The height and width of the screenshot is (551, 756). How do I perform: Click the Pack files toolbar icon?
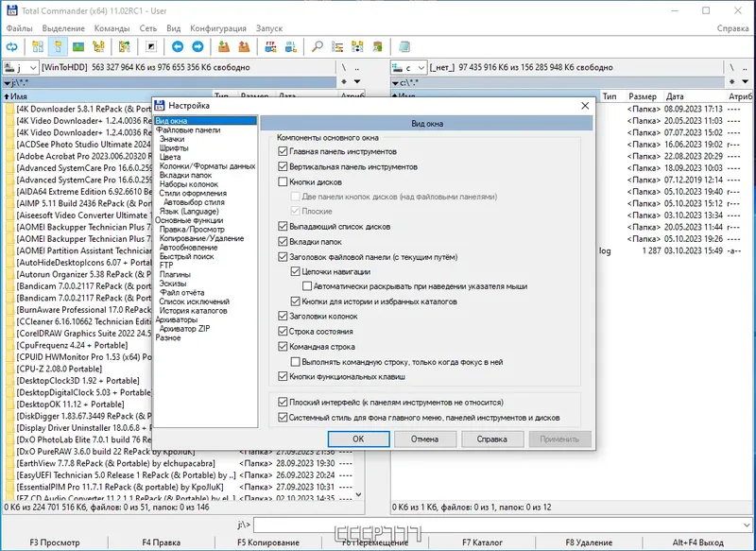[224, 46]
